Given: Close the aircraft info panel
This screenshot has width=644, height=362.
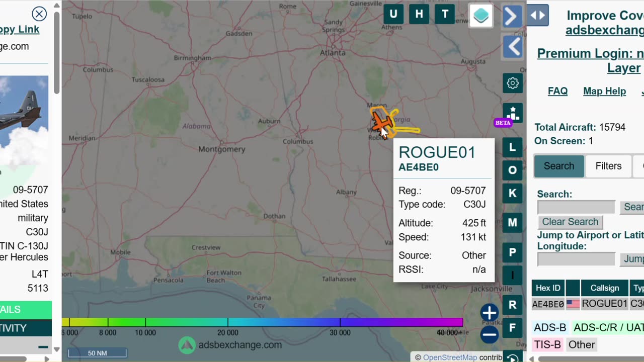Looking at the screenshot, I should [x=39, y=14].
